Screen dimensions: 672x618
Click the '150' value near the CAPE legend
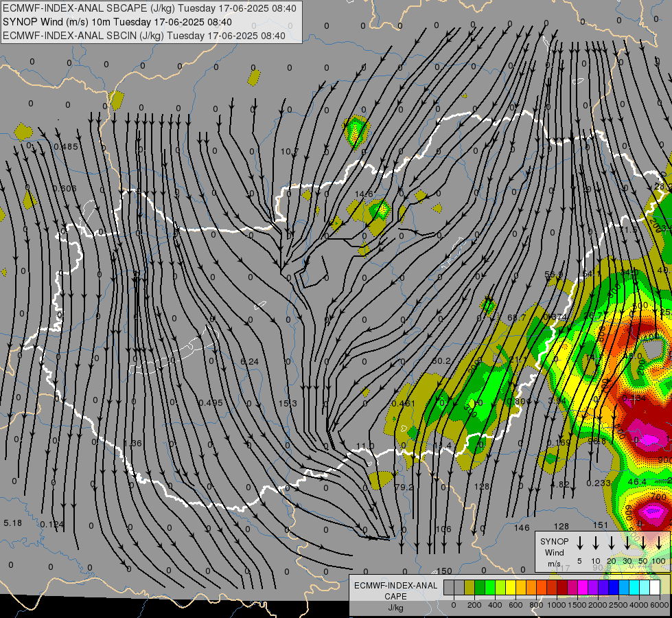point(444,571)
